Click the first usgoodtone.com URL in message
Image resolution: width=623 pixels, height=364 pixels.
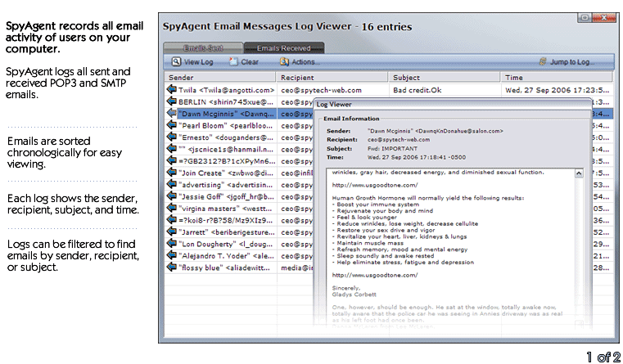[375, 185]
